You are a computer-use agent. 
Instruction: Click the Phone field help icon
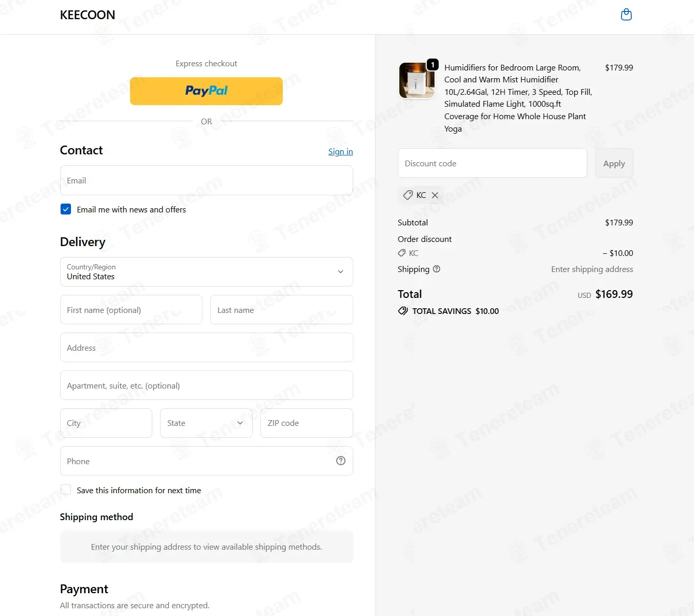341,461
